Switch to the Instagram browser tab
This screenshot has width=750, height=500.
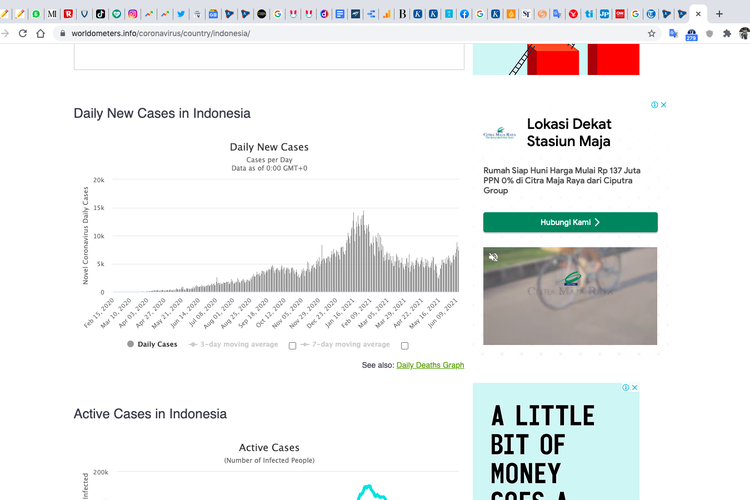[133, 14]
